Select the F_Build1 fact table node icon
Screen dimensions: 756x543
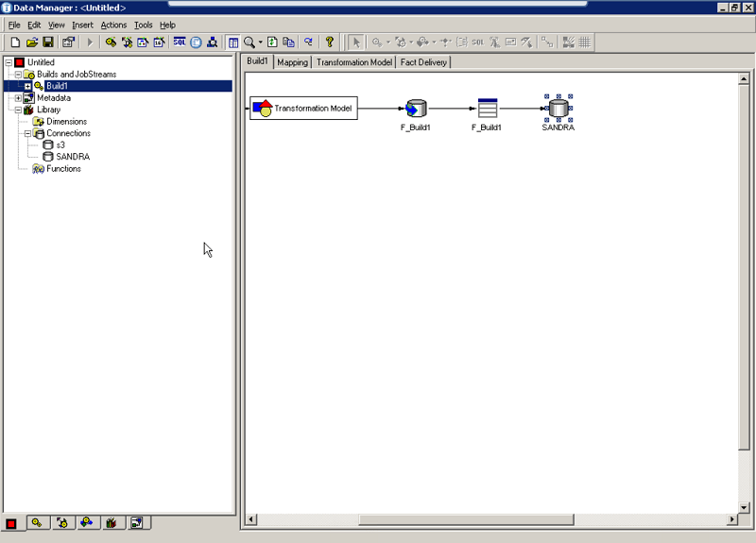(x=487, y=109)
